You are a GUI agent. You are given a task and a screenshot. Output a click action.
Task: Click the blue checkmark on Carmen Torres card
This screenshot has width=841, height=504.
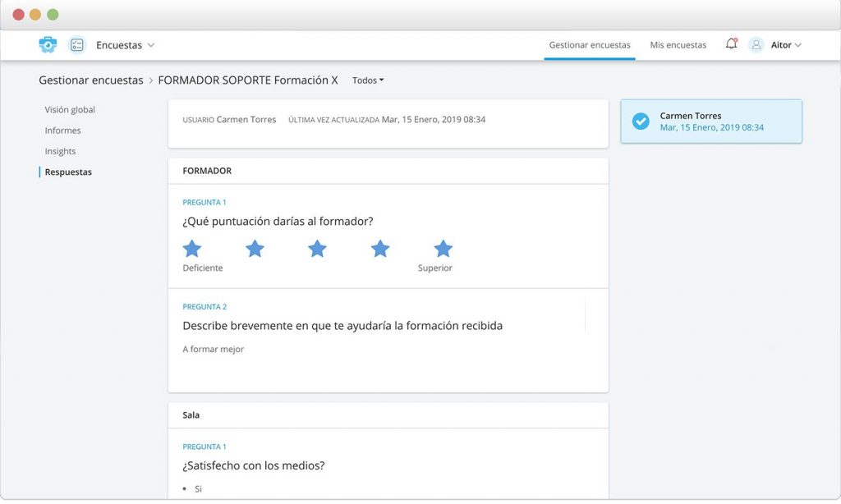(x=641, y=121)
